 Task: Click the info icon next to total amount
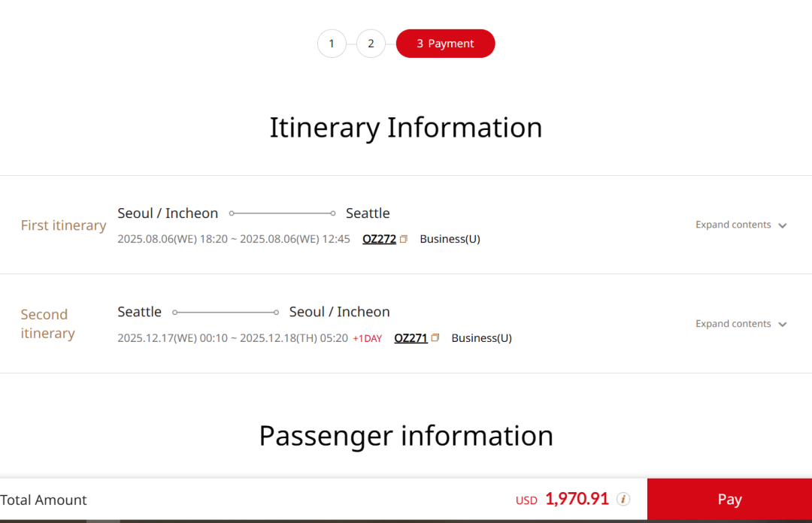(x=623, y=499)
